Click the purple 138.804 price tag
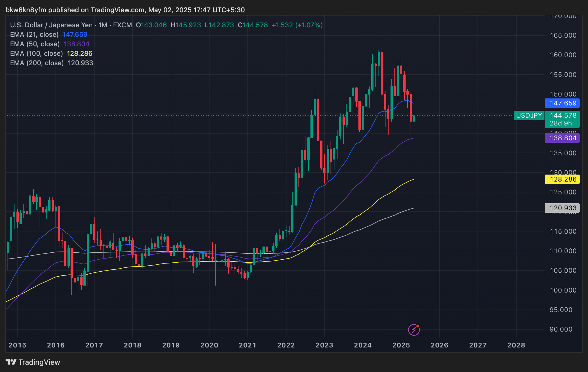588x372 pixels. (562, 138)
